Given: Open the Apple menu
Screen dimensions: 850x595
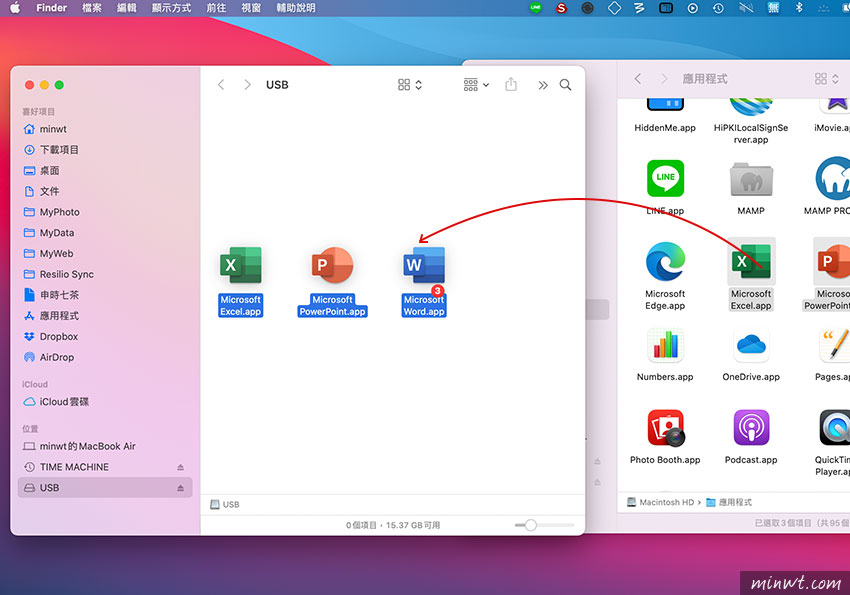Looking at the screenshot, I should (x=15, y=8).
